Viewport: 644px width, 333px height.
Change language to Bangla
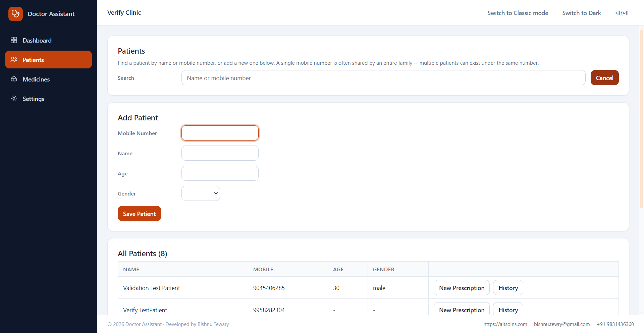click(x=622, y=13)
